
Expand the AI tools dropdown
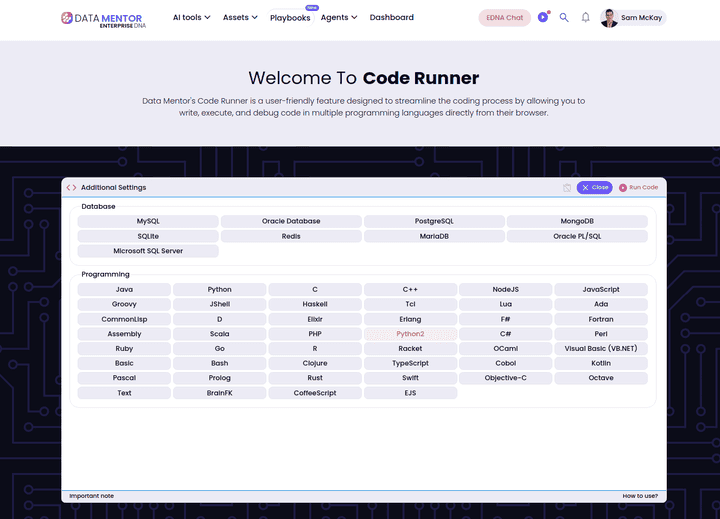tap(191, 18)
